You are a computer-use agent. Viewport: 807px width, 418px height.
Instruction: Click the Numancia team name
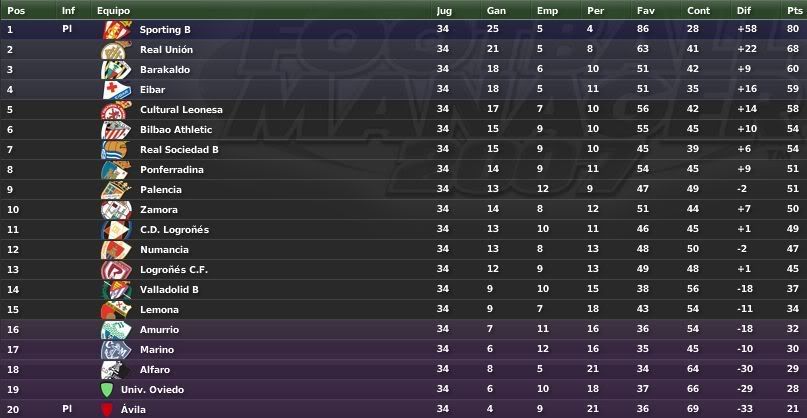pos(164,250)
